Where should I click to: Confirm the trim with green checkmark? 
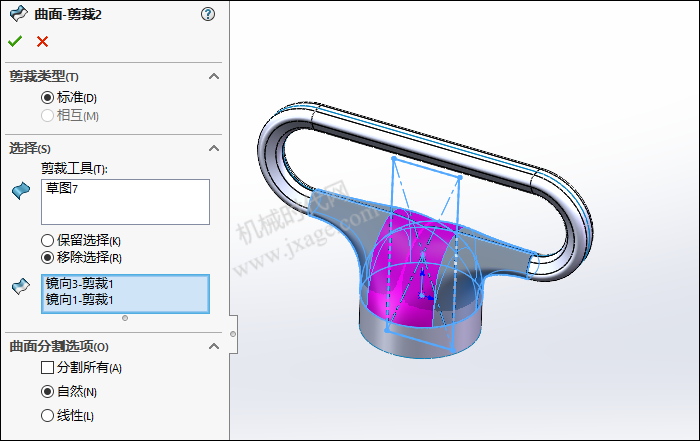click(15, 42)
